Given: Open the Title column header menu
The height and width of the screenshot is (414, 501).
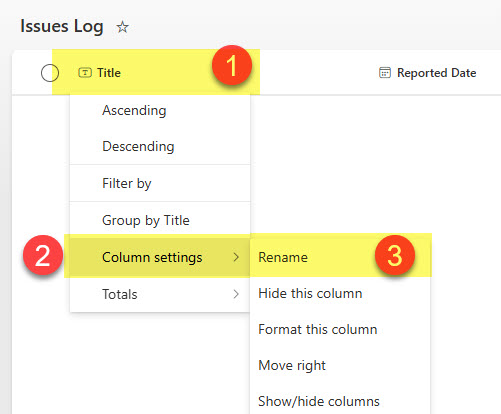Looking at the screenshot, I should coord(109,73).
